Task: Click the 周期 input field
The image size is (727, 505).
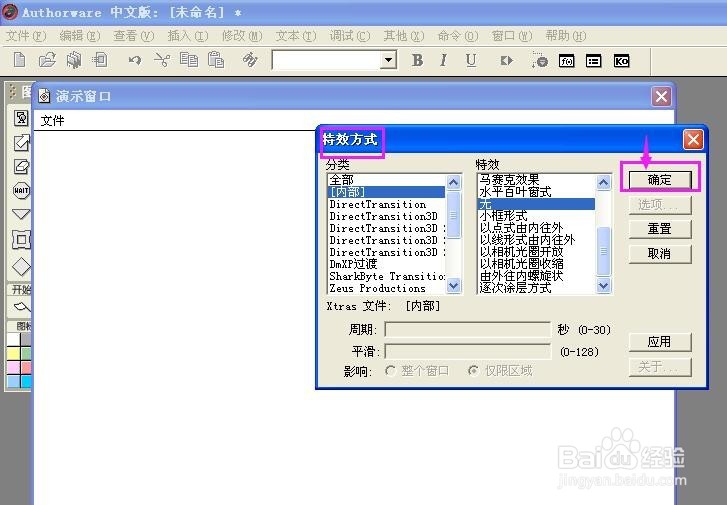Action: [x=467, y=330]
